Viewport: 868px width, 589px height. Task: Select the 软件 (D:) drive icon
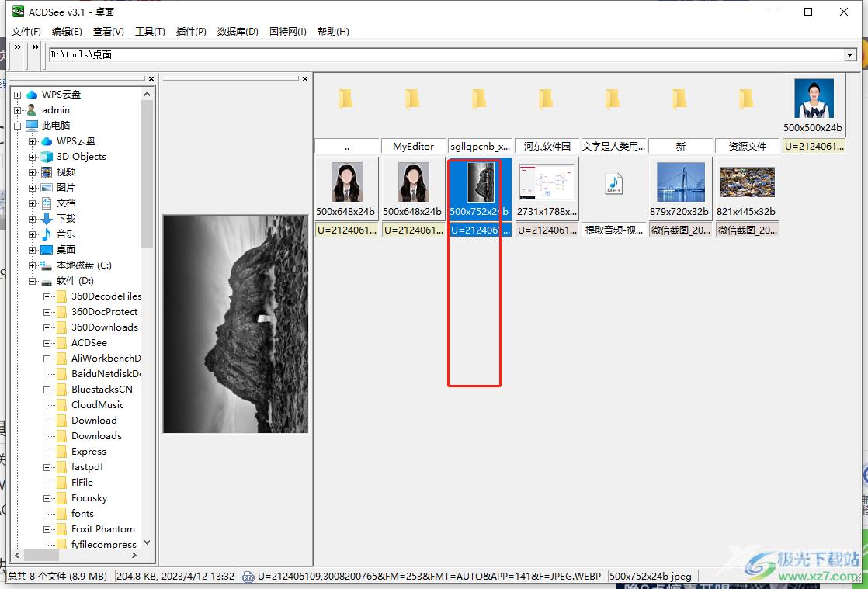pyautogui.click(x=47, y=281)
